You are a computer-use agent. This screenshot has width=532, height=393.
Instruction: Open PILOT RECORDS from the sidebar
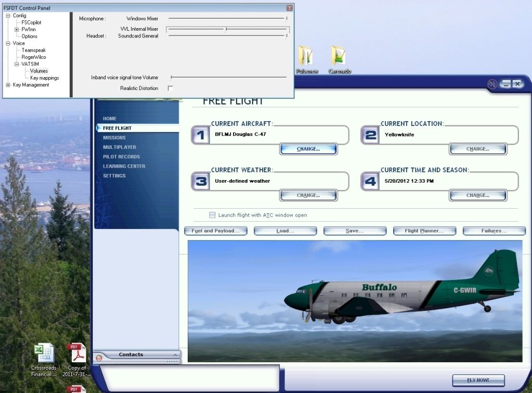point(122,157)
